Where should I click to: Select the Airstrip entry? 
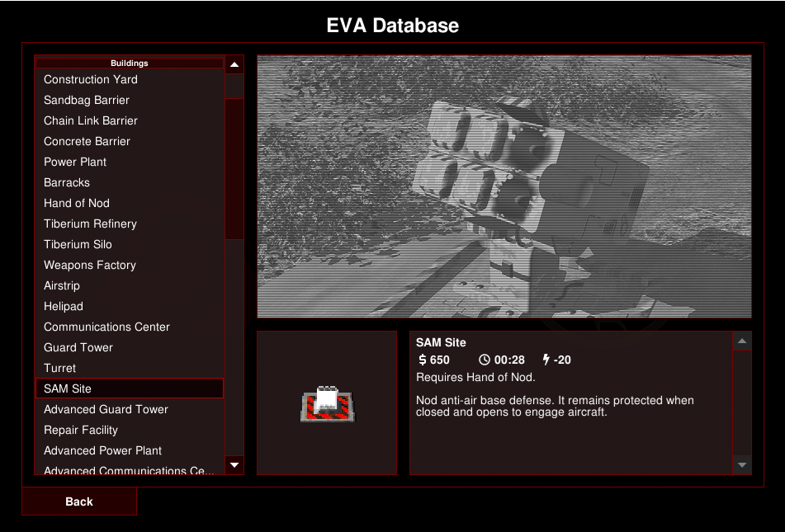pyautogui.click(x=129, y=285)
